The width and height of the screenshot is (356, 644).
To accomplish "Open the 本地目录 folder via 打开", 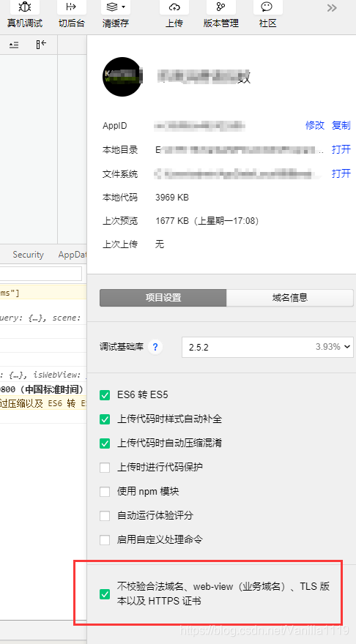I will click(341, 149).
